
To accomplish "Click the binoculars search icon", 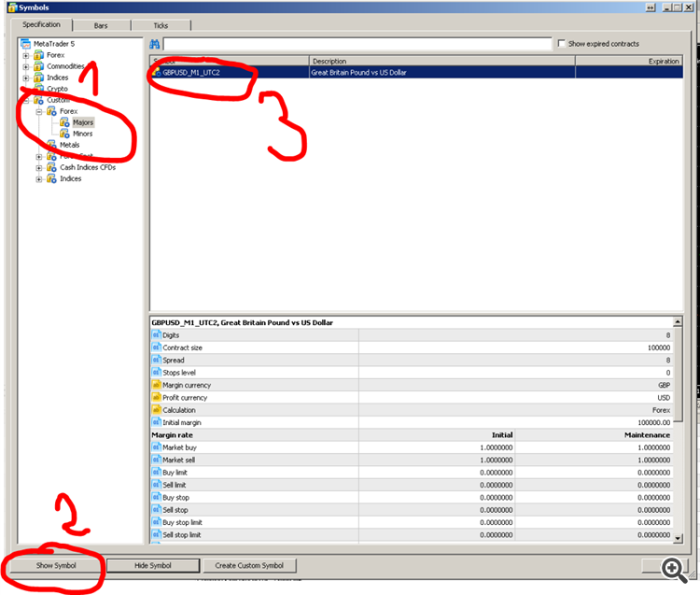I will (154, 44).
